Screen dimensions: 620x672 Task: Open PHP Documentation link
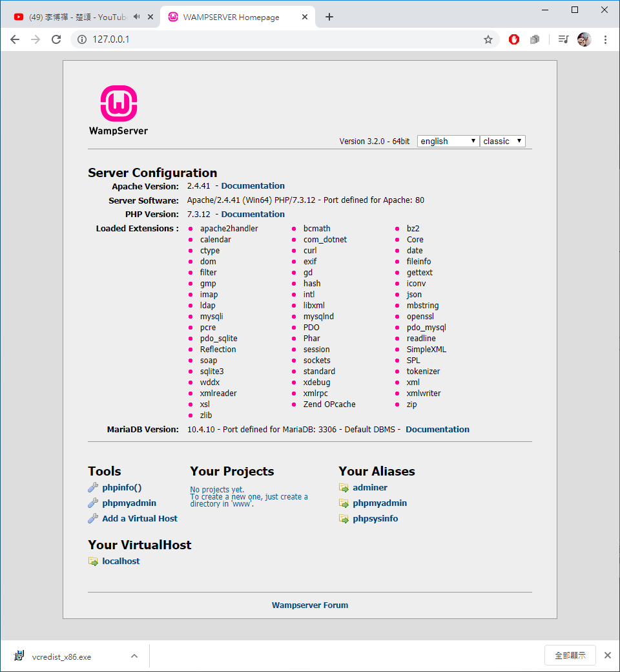[253, 215]
